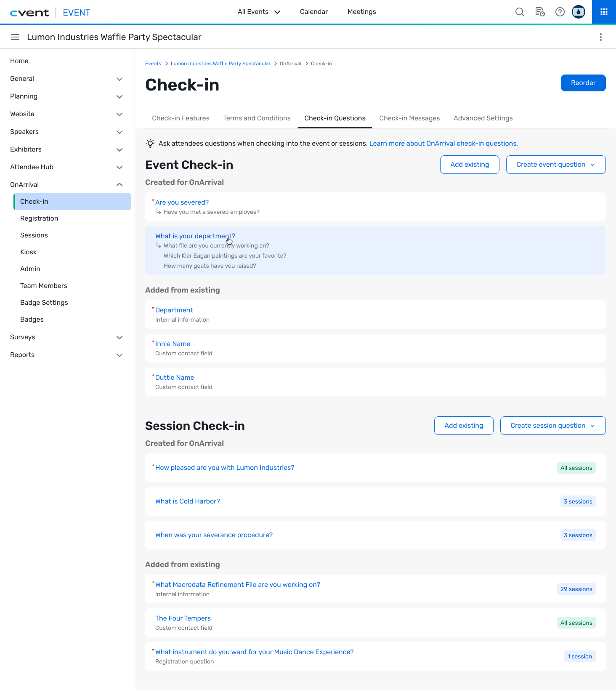Click the Reorder button
The image size is (616, 690).
(583, 83)
